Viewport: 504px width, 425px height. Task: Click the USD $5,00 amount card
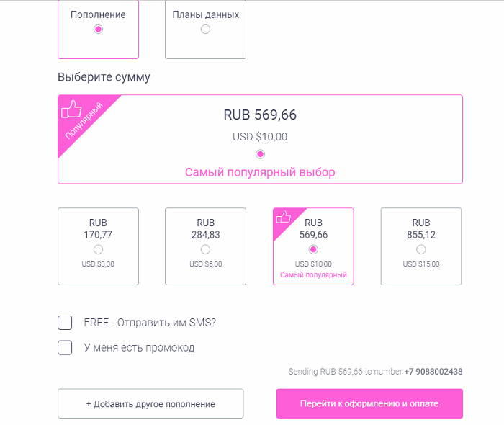coord(205,246)
